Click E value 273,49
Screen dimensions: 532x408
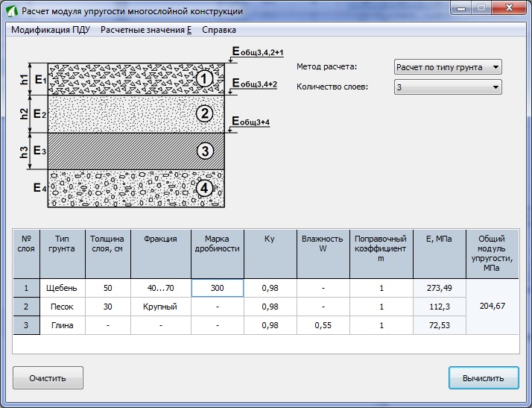pyautogui.click(x=440, y=288)
